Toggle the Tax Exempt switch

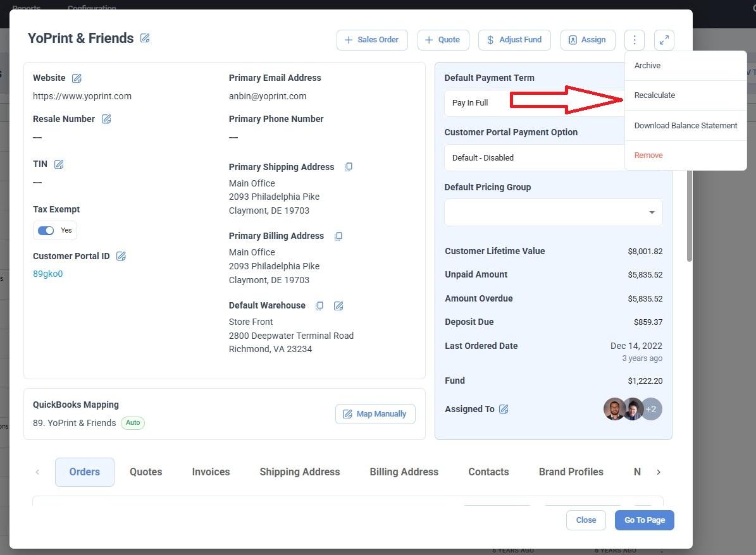tap(46, 231)
